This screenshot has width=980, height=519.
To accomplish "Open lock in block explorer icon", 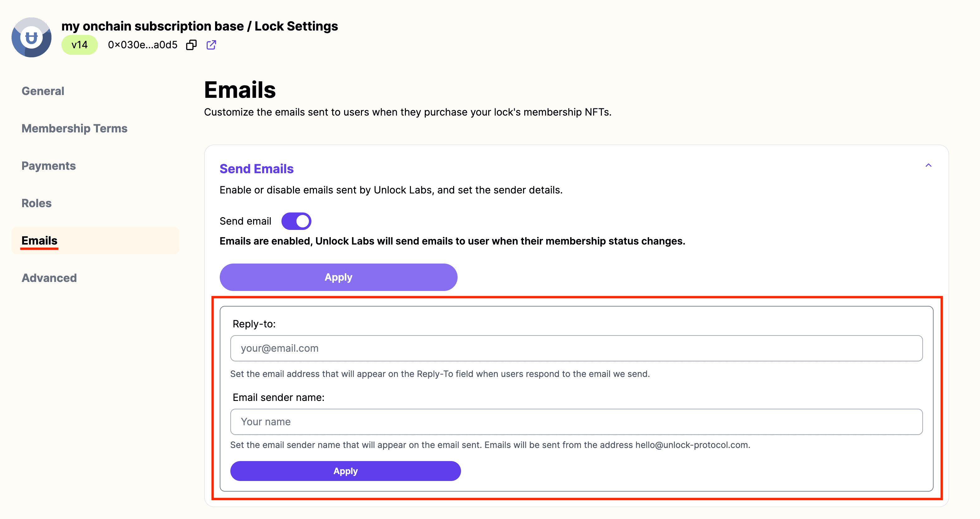I will coord(211,45).
